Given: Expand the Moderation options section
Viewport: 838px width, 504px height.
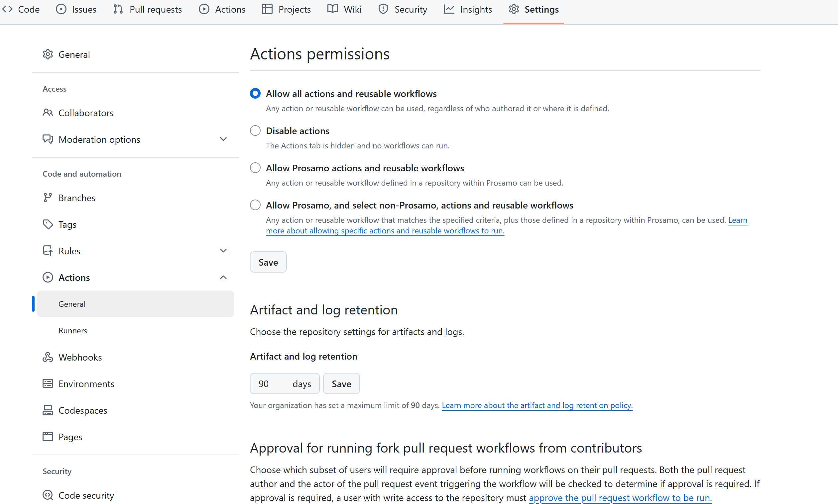Looking at the screenshot, I should (223, 139).
